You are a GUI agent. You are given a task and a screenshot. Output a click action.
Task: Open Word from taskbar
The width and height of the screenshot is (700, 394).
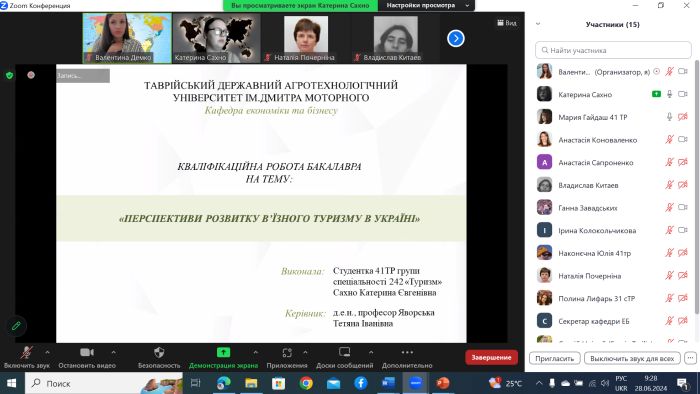tap(388, 383)
